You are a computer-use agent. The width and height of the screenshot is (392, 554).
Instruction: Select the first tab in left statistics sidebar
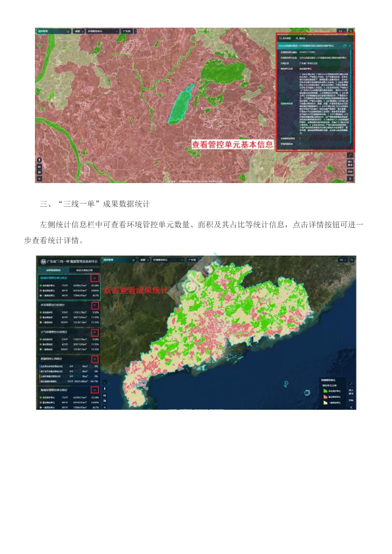point(53,270)
